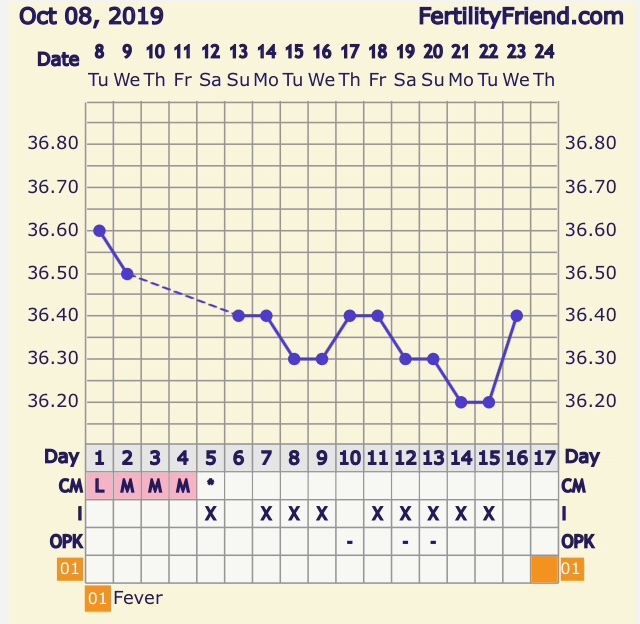Click the intercourse X mark on Day 5
The height and width of the screenshot is (624, 640).
point(210,514)
